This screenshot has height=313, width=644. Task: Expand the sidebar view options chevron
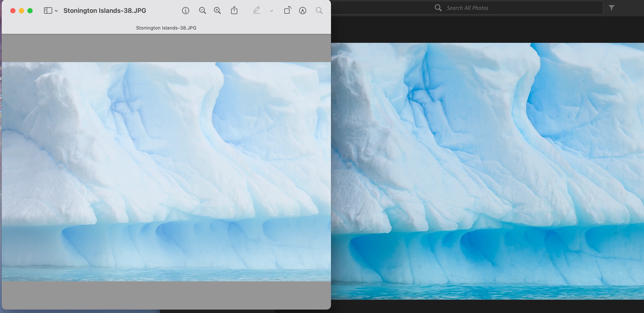[56, 11]
